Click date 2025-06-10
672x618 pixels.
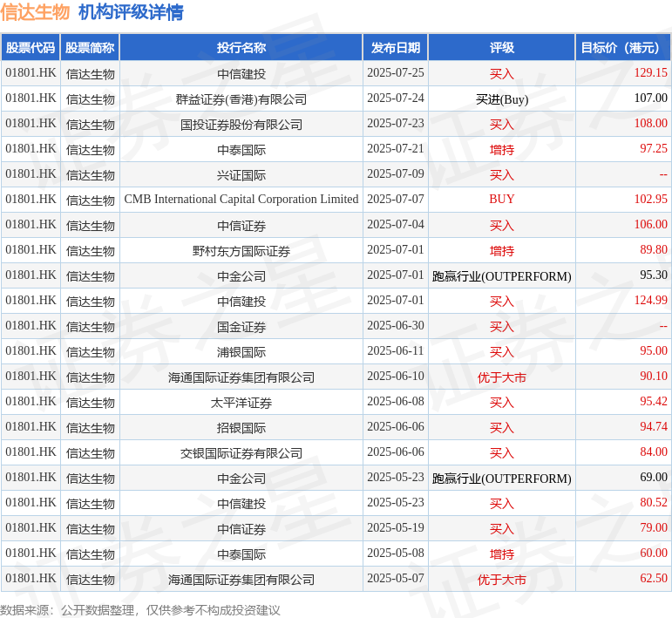(x=396, y=377)
